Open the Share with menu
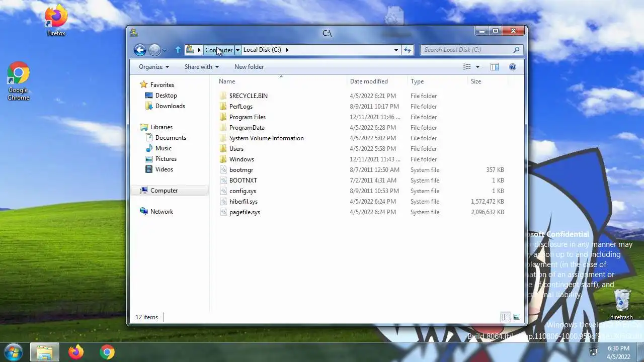 [x=202, y=67]
